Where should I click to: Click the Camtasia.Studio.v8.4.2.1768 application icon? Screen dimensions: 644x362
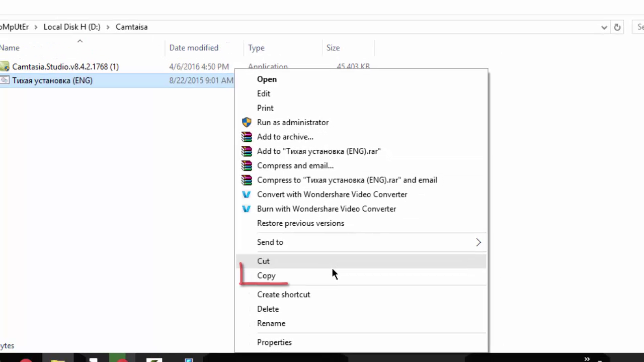(5, 66)
